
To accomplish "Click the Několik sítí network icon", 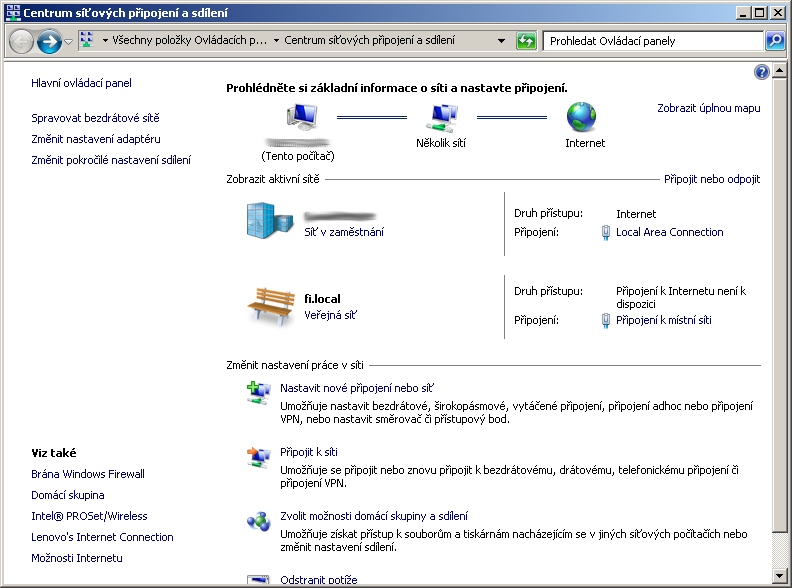I will click(x=440, y=119).
